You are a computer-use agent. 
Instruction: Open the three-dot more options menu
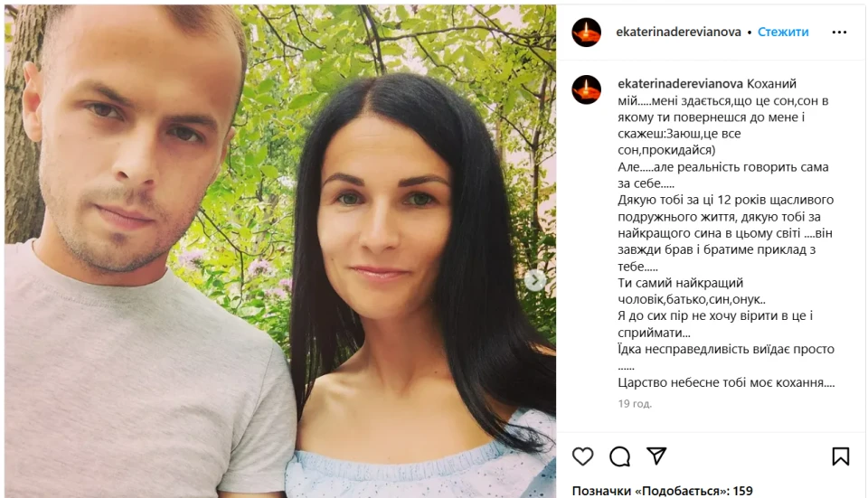(839, 33)
